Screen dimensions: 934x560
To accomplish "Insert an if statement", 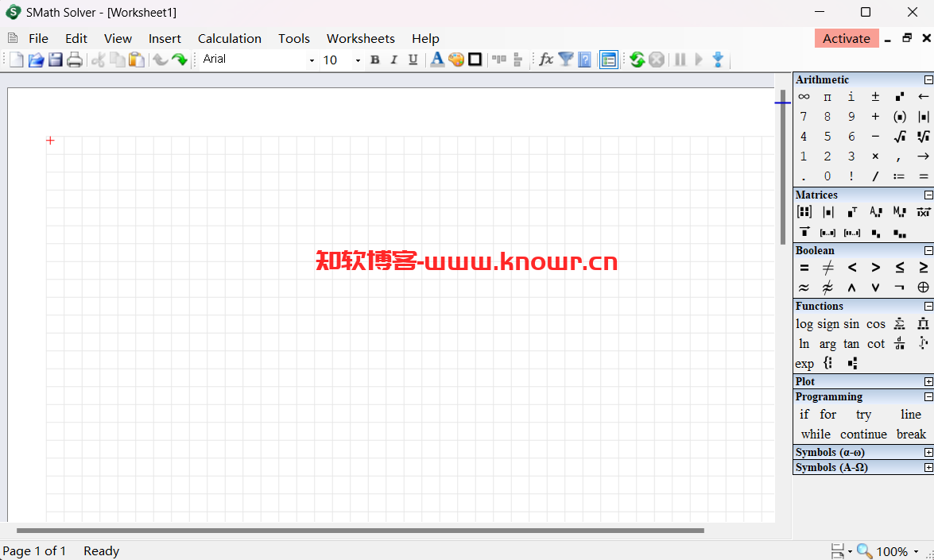I will [x=804, y=414].
